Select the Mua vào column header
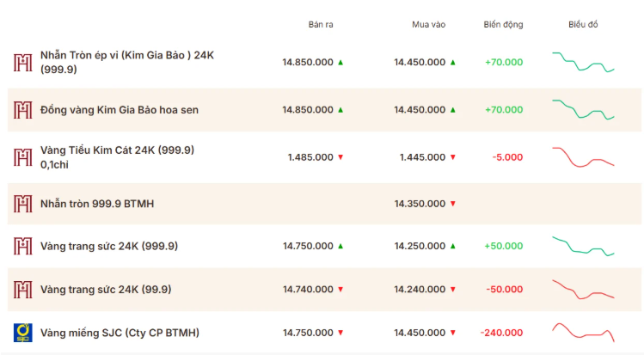 [x=428, y=25]
